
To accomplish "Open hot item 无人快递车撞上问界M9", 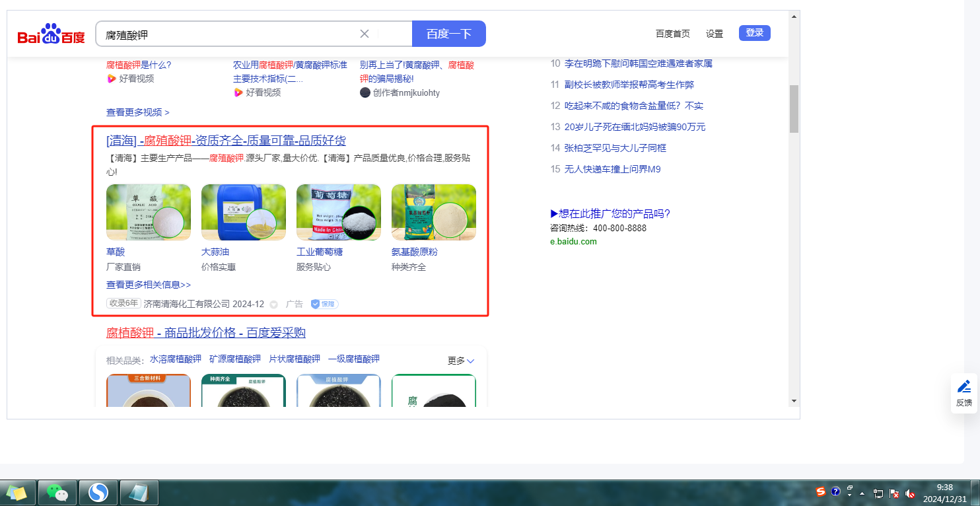I will click(x=613, y=169).
